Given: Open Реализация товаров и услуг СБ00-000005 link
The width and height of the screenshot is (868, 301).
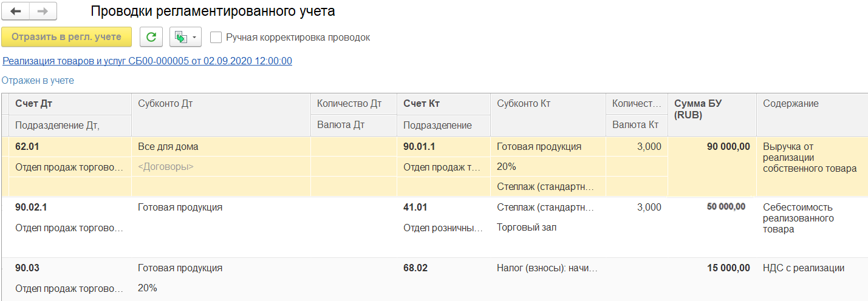Looking at the screenshot, I should (x=148, y=61).
